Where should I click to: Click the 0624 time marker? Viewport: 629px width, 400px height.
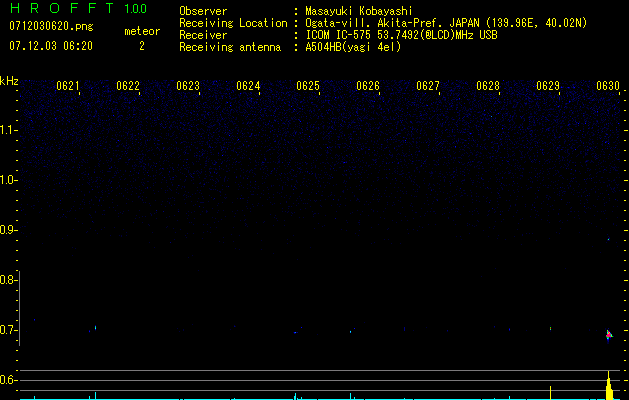[248, 86]
